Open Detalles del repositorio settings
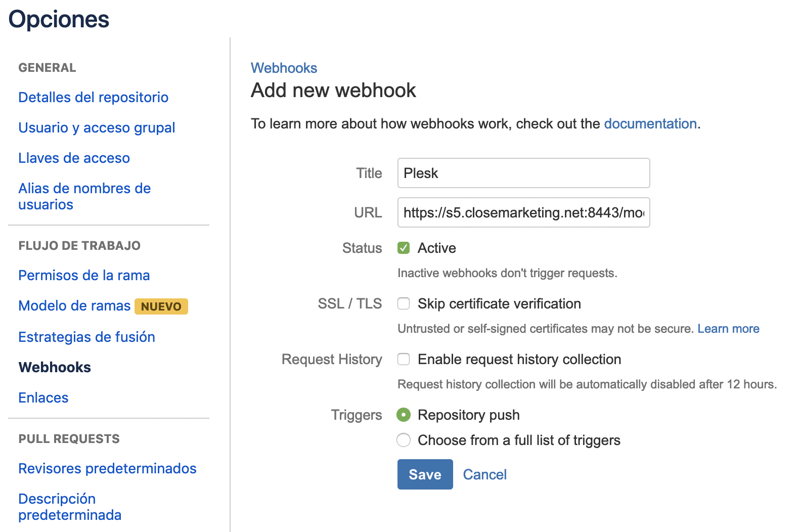The width and height of the screenshot is (799, 532). tap(93, 97)
